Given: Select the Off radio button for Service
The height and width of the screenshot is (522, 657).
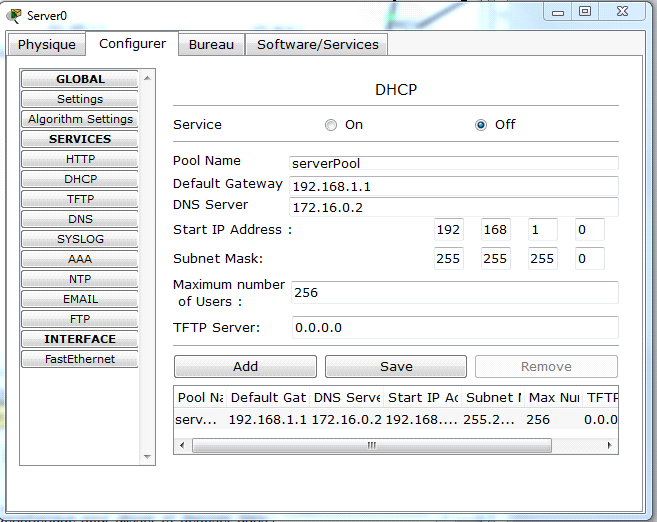Looking at the screenshot, I should [481, 125].
